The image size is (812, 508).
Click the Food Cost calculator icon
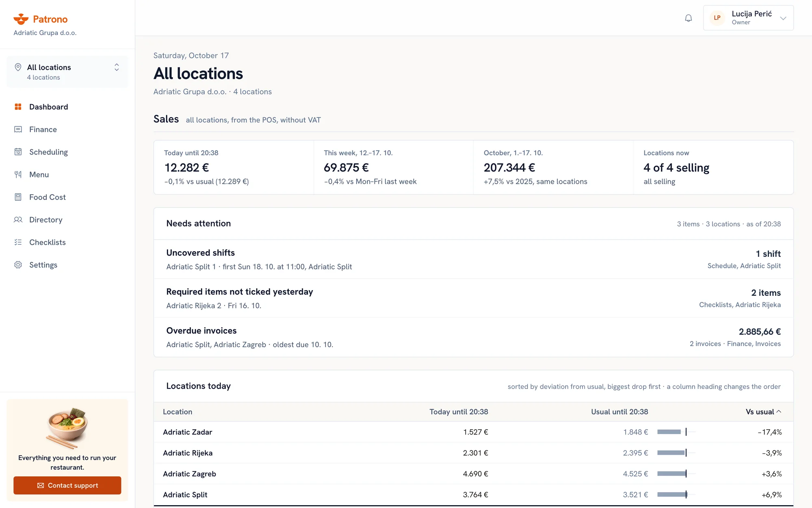(18, 197)
